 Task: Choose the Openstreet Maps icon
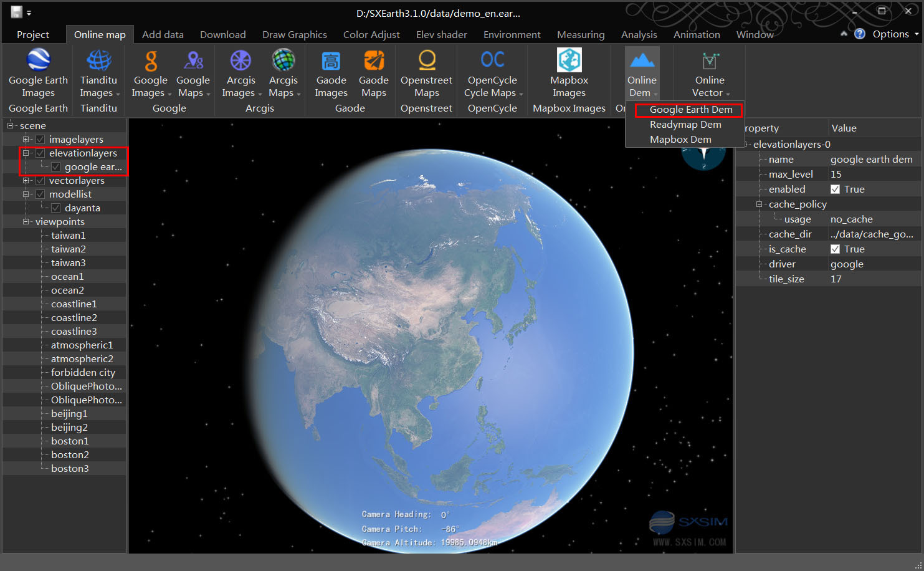[x=427, y=61]
